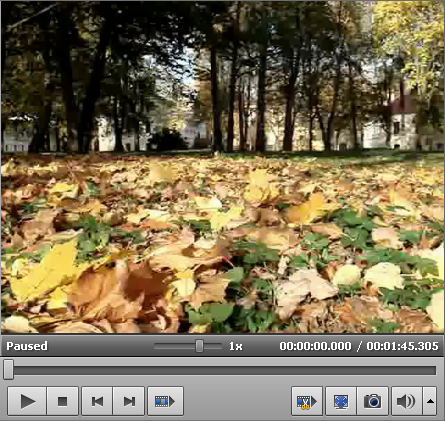
Task: Take a snapshot with the camera icon
Action: click(373, 401)
